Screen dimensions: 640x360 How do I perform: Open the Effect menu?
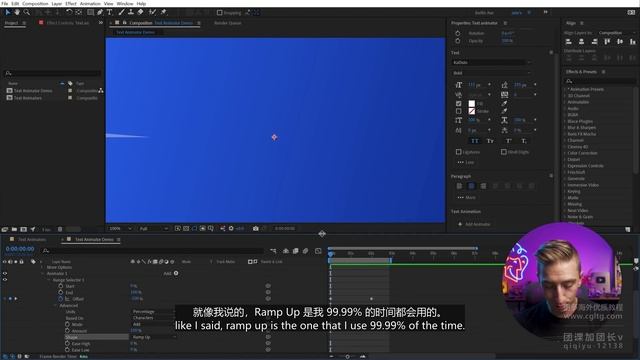[x=71, y=3]
